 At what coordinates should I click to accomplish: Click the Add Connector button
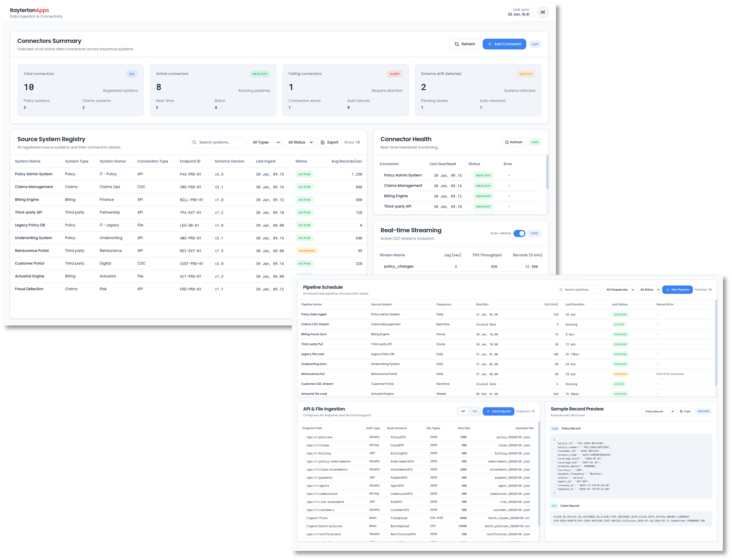pyautogui.click(x=504, y=44)
